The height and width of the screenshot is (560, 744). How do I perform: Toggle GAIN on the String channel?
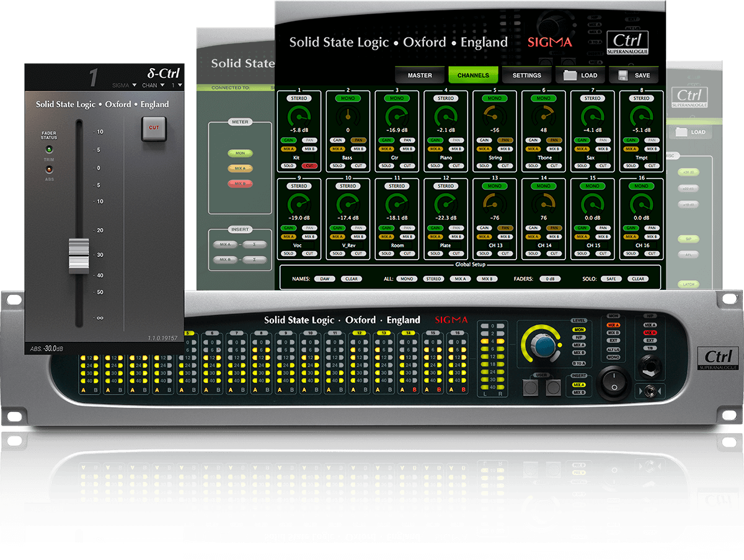pos(485,141)
